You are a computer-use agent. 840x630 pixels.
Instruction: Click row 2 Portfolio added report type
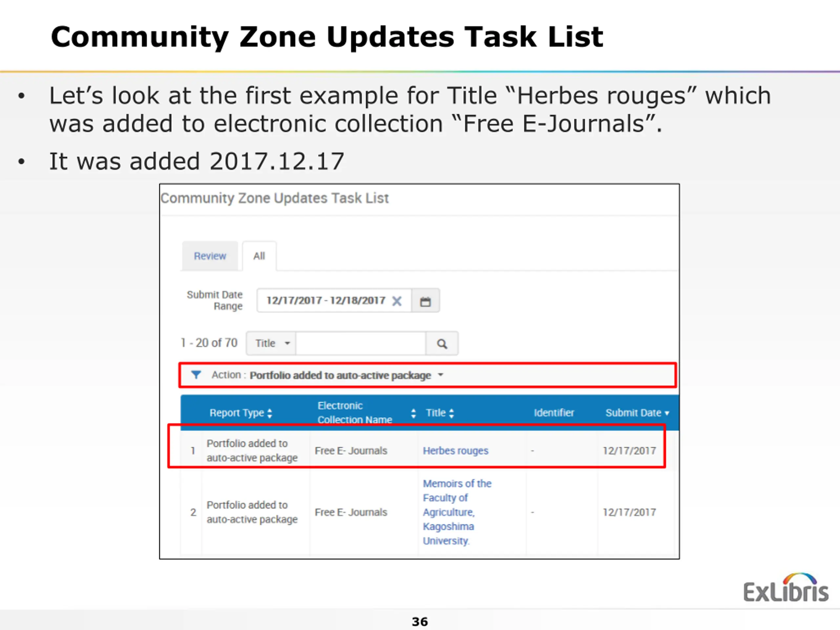tap(252, 512)
